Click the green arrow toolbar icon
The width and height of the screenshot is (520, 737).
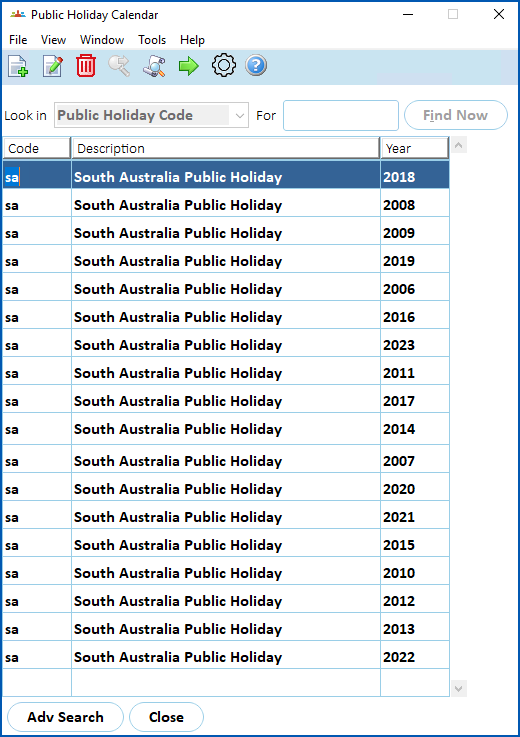(x=189, y=66)
